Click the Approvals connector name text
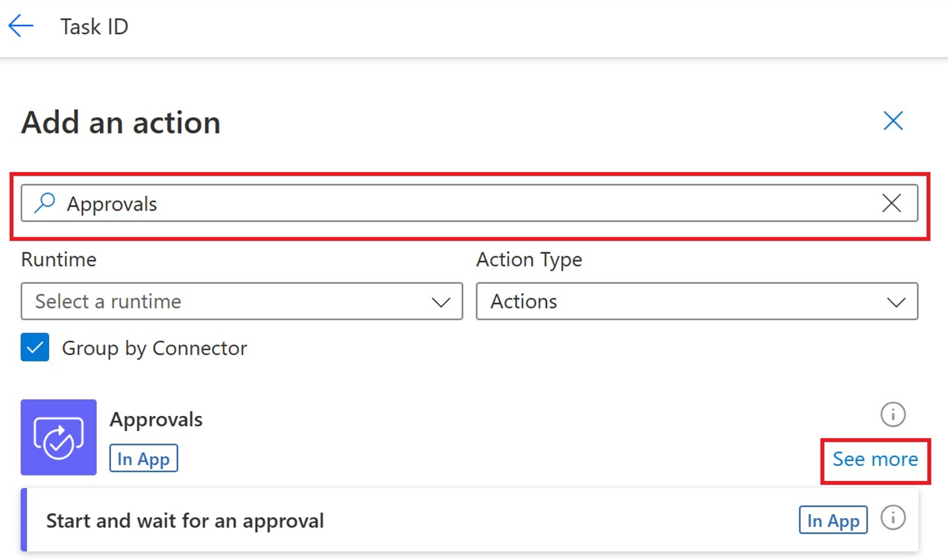The width and height of the screenshot is (948, 560). [x=156, y=419]
